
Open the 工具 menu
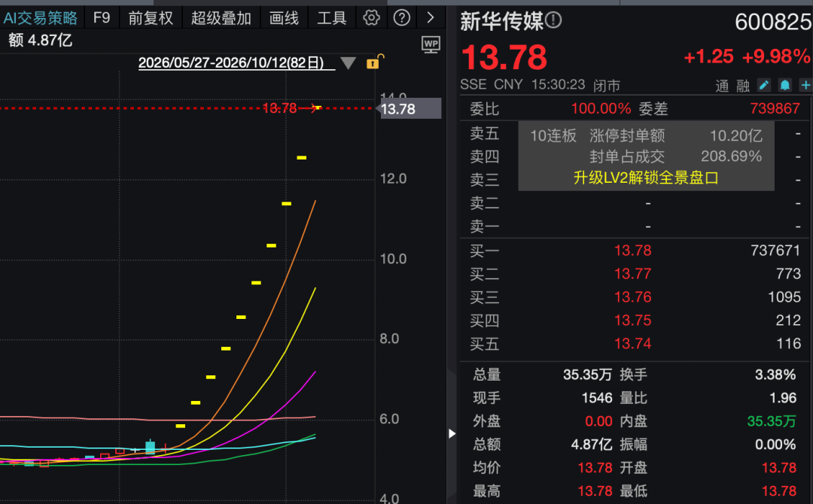tap(331, 19)
